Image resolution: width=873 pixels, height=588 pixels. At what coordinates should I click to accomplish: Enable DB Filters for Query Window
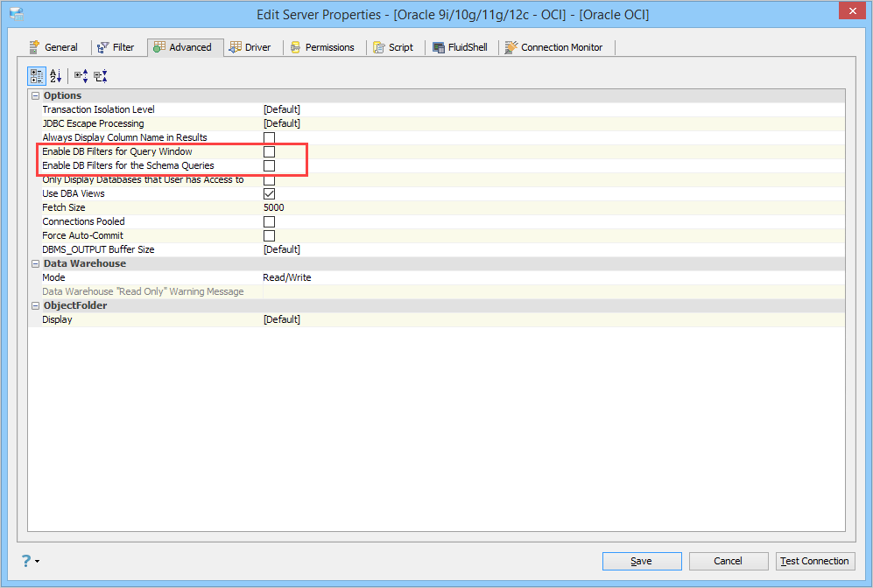269,152
